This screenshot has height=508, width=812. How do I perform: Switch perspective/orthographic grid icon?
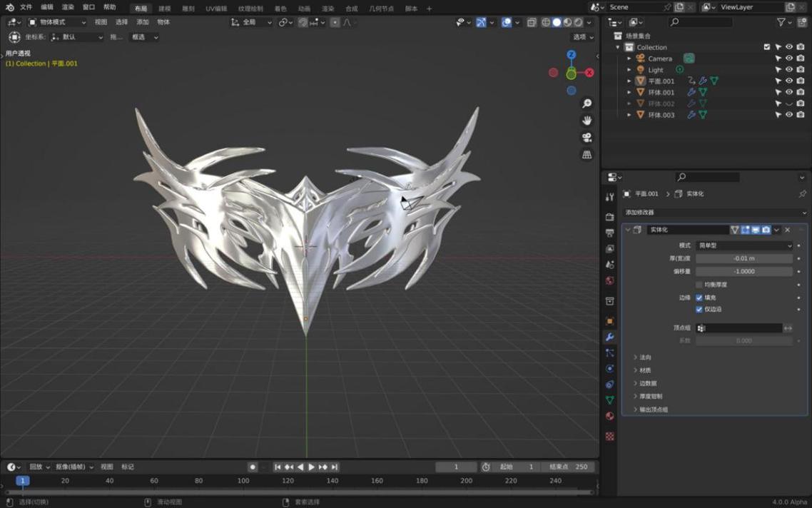pyautogui.click(x=587, y=155)
